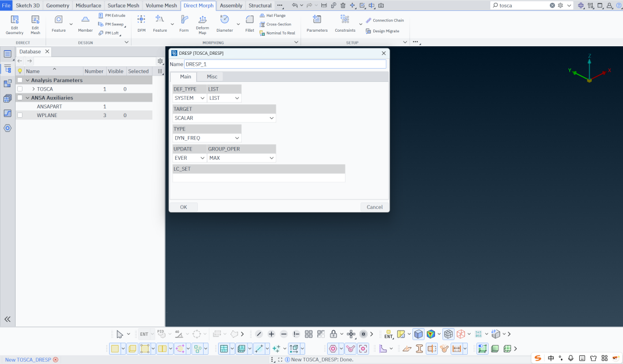Collapse the left sidebar with double chevron
This screenshot has width=623, height=364.
(x=7, y=319)
